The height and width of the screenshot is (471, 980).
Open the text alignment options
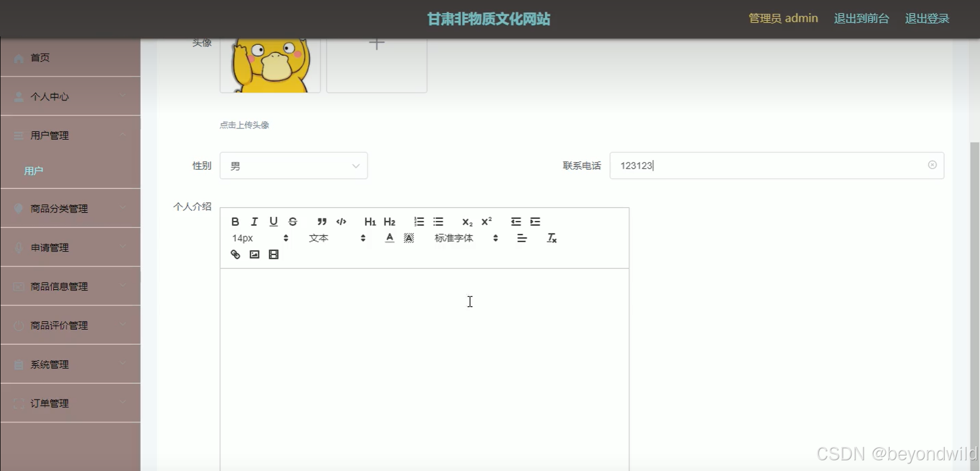point(522,238)
